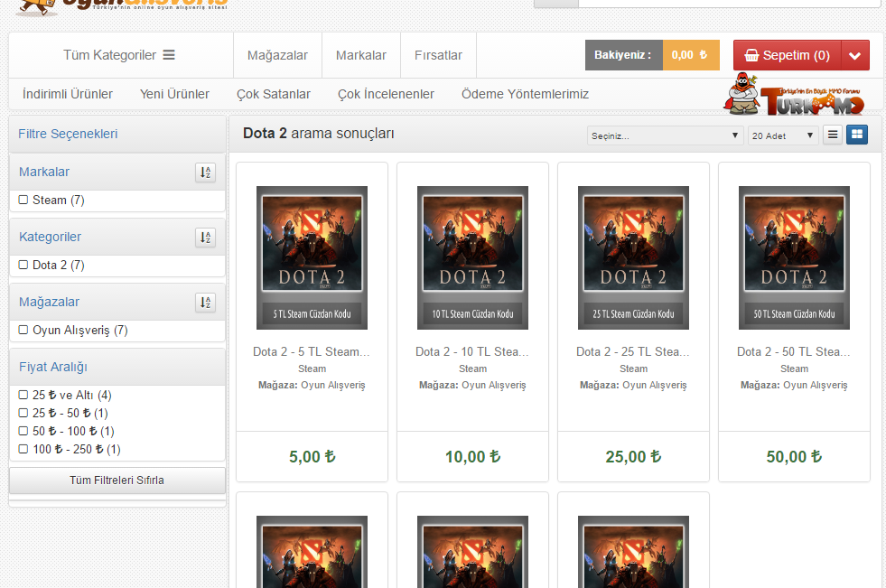Click Mağaza: Oyun Alışveriş under the 25 TL product
886x588 pixels.
coord(633,385)
